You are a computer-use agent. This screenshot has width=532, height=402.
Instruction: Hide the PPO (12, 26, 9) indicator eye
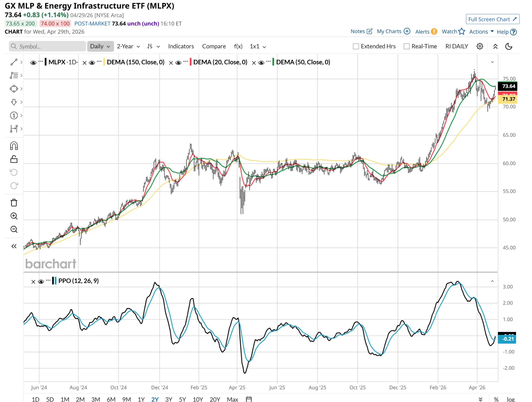[x=41, y=281]
